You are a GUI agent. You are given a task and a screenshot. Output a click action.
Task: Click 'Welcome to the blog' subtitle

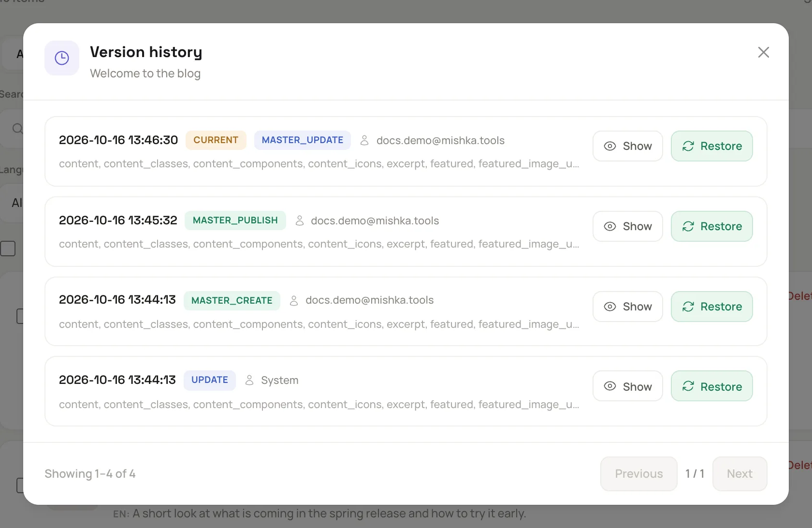point(145,73)
